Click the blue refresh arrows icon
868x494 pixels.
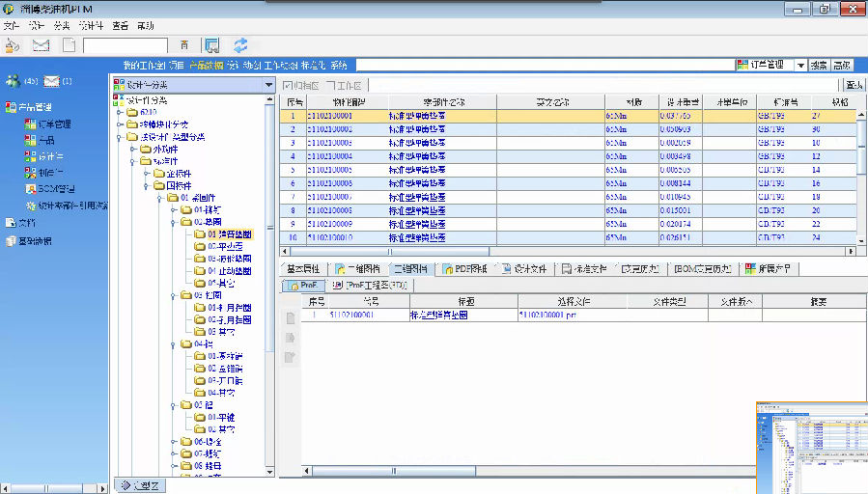pos(240,45)
